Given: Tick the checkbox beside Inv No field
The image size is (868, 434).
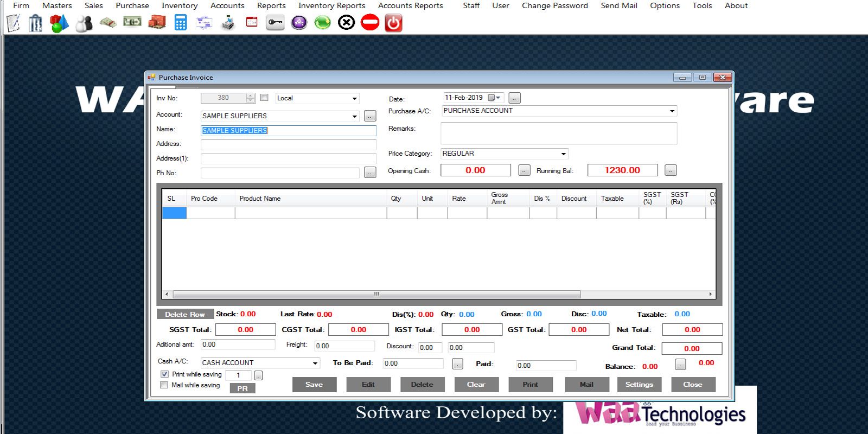Looking at the screenshot, I should (x=264, y=98).
